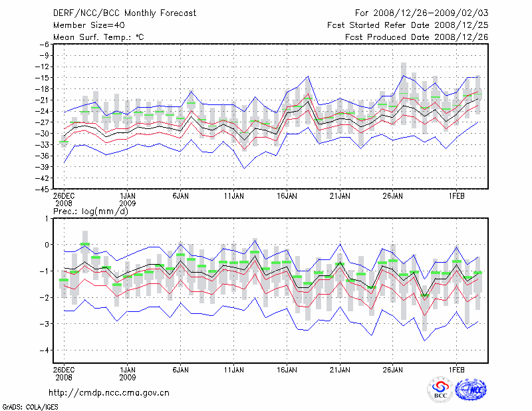Image resolution: width=532 pixels, height=411 pixels.
Task: Click 26JAN marker on temperature chart axis
Action: 393,196
